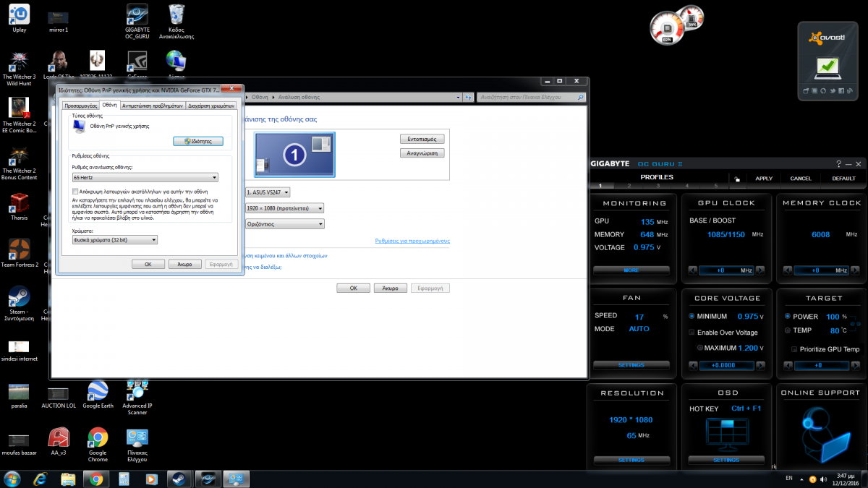Viewport: 868px width, 488px height.
Task: Open Ρυθμίσεις για προχωρημένους link
Action: [x=412, y=241]
